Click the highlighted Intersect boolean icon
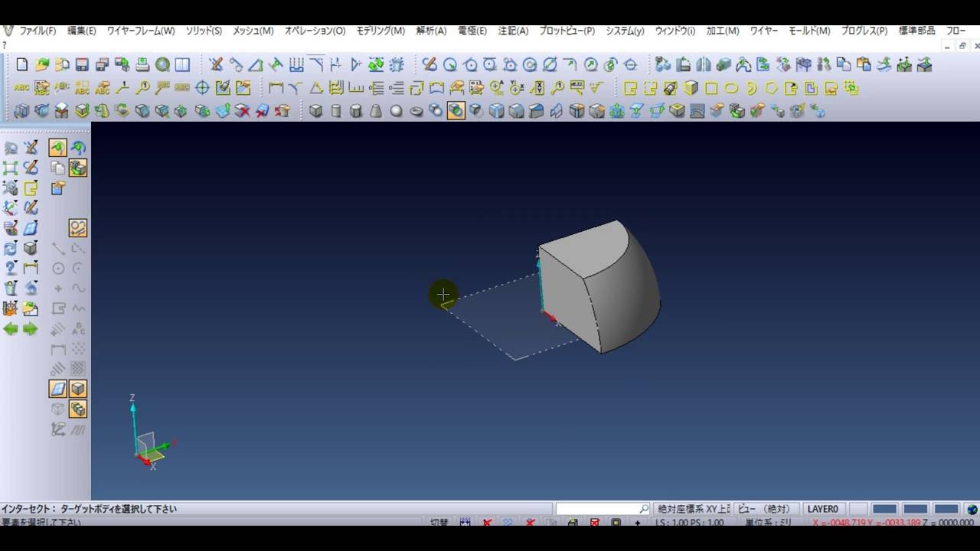Viewport: 980px width, 551px height. click(x=456, y=111)
